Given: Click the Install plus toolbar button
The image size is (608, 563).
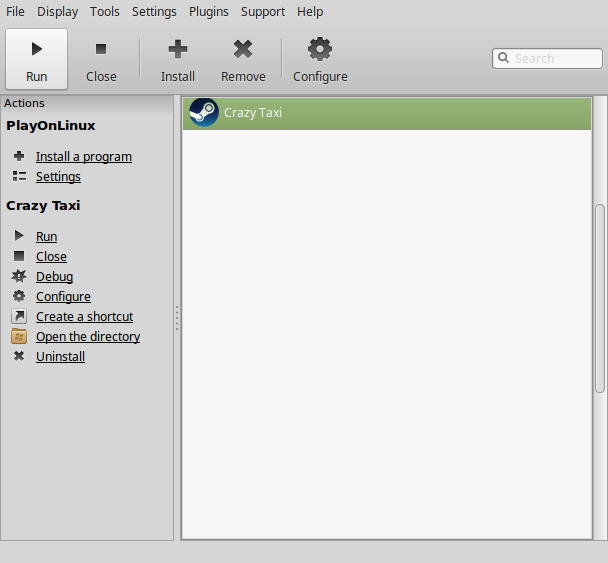Looking at the screenshot, I should (178, 59).
